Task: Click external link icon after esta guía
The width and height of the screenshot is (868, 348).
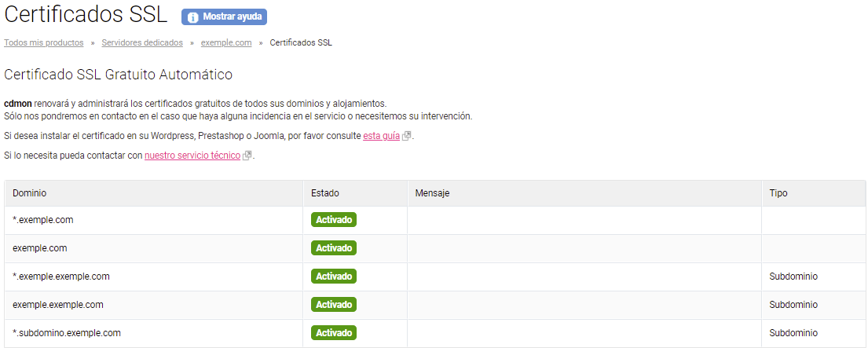Action: pyautogui.click(x=406, y=136)
